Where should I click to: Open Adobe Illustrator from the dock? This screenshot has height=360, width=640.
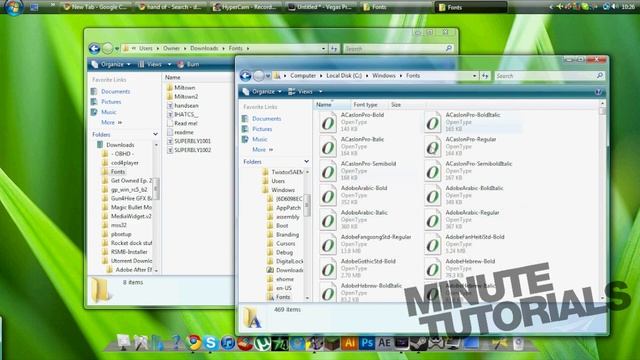(349, 343)
